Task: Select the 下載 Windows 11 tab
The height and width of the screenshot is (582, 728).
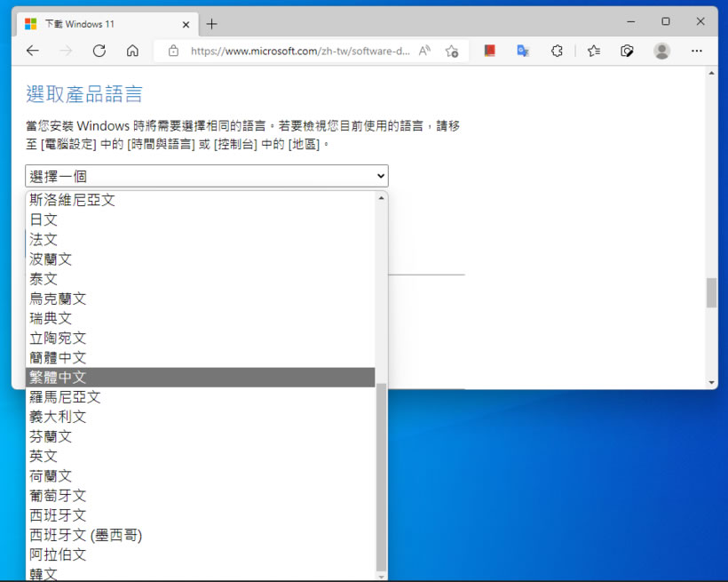Action: (x=108, y=24)
